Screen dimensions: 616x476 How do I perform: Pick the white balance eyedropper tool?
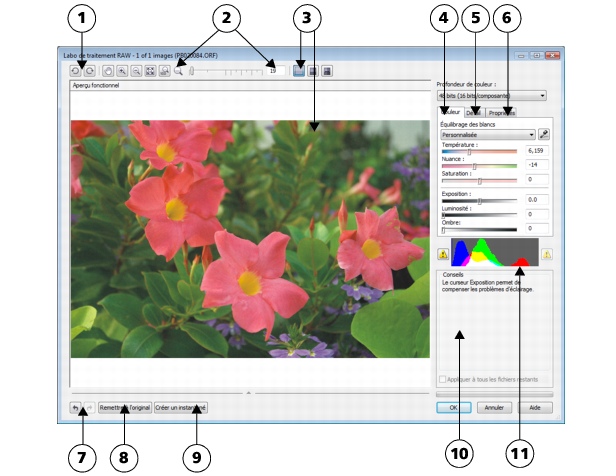(544, 134)
